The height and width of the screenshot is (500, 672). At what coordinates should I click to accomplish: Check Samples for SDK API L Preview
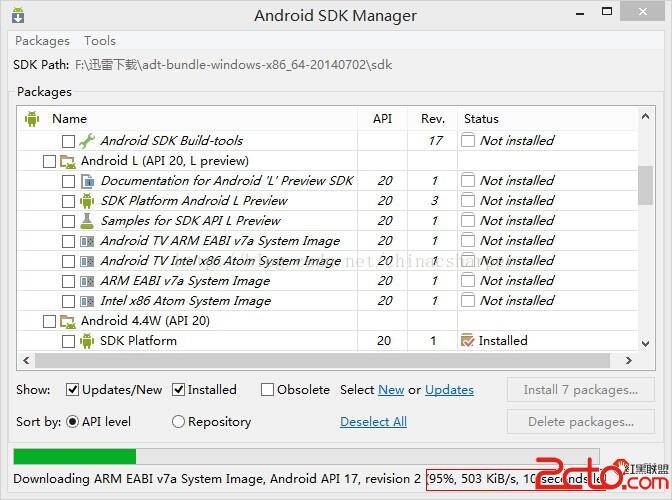(x=69, y=222)
